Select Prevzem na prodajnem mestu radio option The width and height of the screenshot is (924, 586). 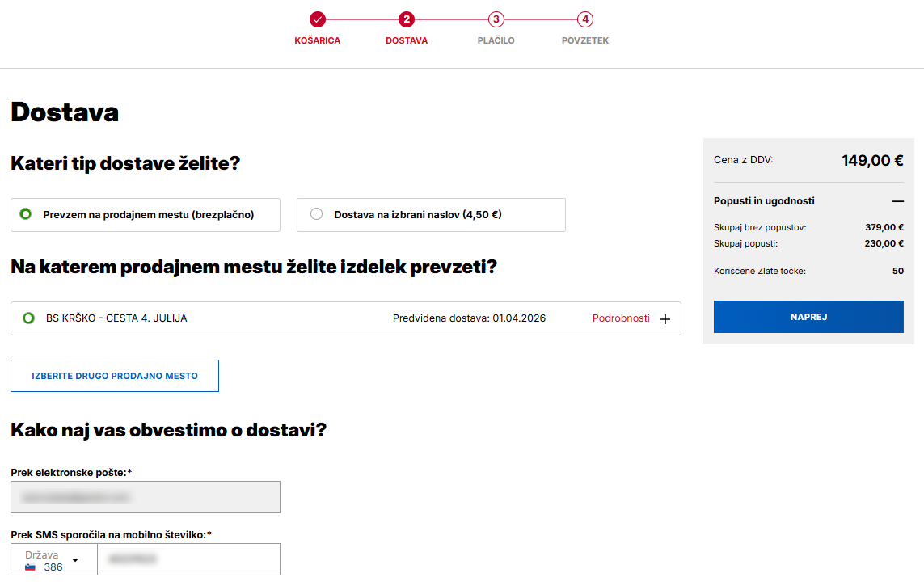click(x=26, y=214)
